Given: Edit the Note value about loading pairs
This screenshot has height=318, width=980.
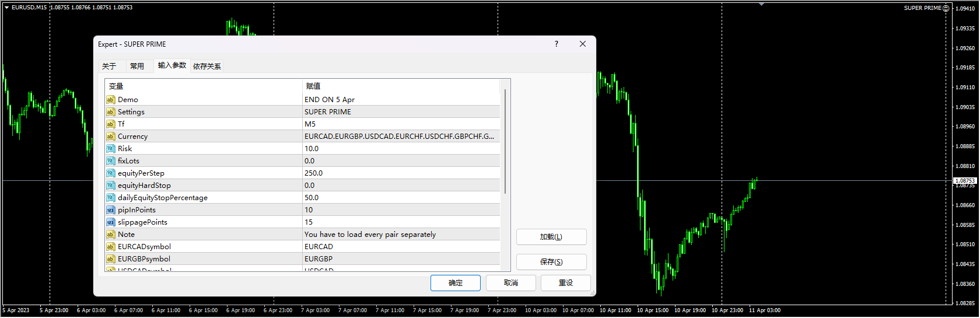Looking at the screenshot, I should pyautogui.click(x=401, y=235).
